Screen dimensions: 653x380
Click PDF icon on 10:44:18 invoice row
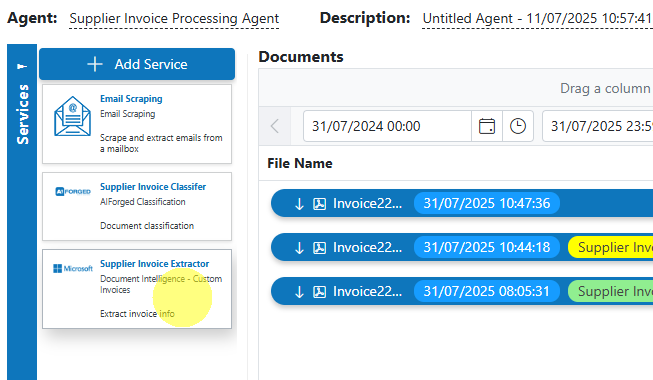[x=319, y=248]
